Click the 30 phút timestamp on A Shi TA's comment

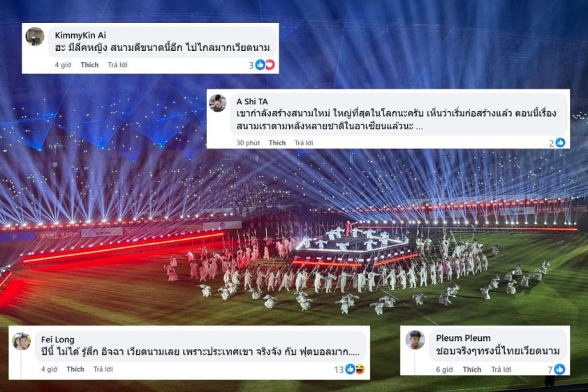point(248,143)
